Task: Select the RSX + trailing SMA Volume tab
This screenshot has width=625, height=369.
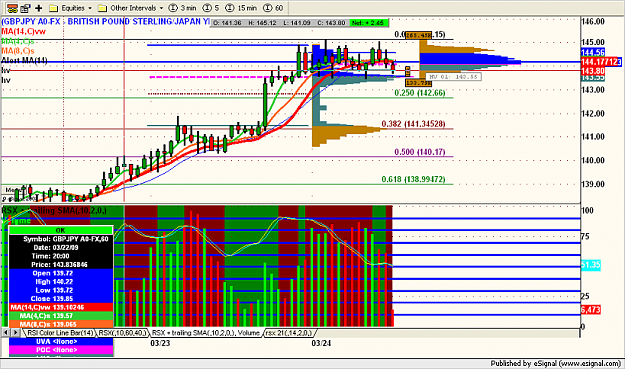Action: point(205,333)
